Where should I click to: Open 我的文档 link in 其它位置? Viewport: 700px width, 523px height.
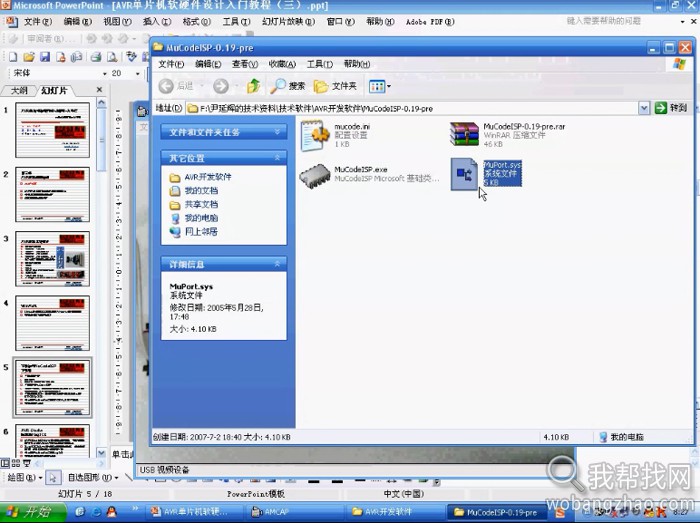(201, 191)
